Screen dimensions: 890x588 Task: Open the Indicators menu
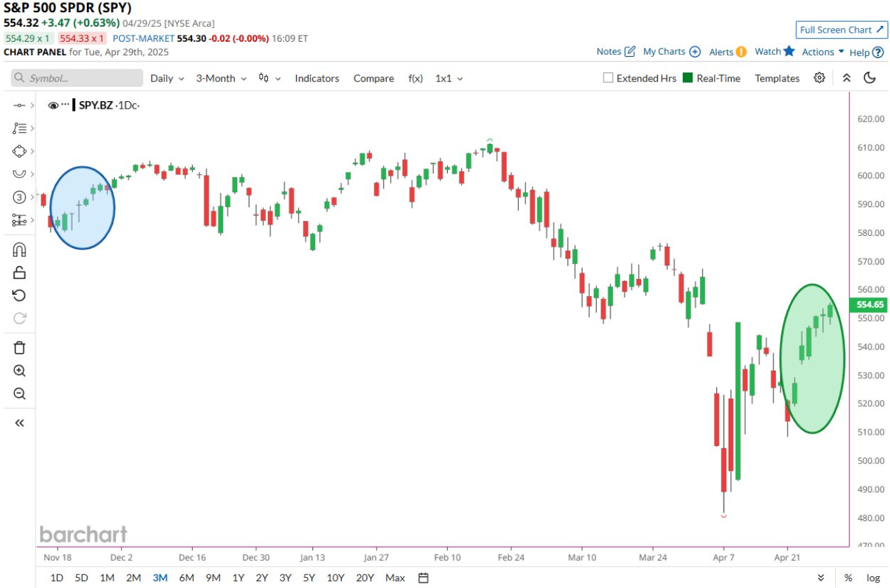point(316,79)
